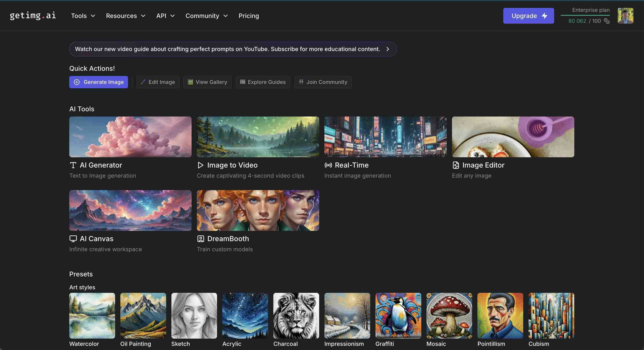Open the YouTube video guide banner
Viewport: 644px width, 350px height.
[233, 49]
